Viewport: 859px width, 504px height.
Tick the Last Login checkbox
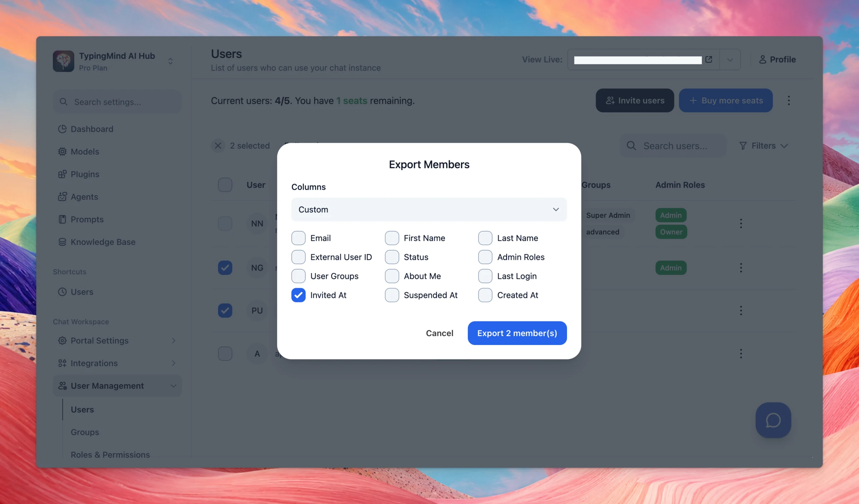485,276
